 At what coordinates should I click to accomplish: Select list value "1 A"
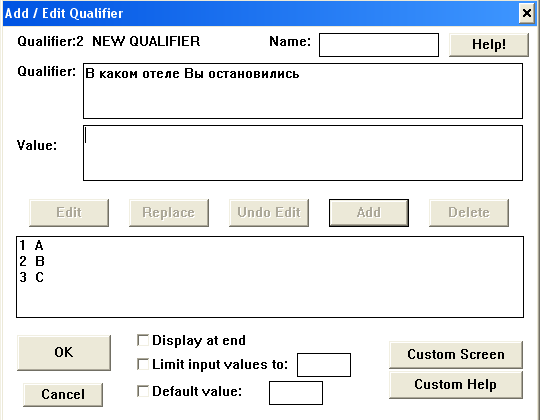click(x=270, y=245)
